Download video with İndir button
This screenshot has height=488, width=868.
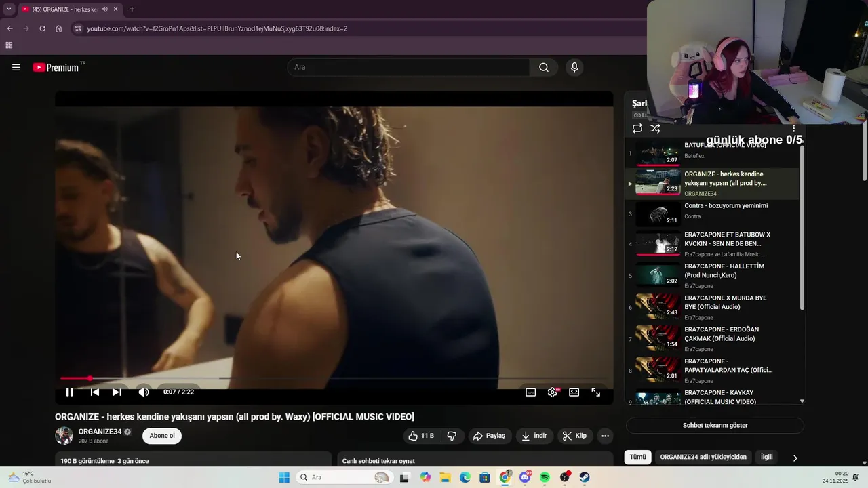(x=534, y=436)
